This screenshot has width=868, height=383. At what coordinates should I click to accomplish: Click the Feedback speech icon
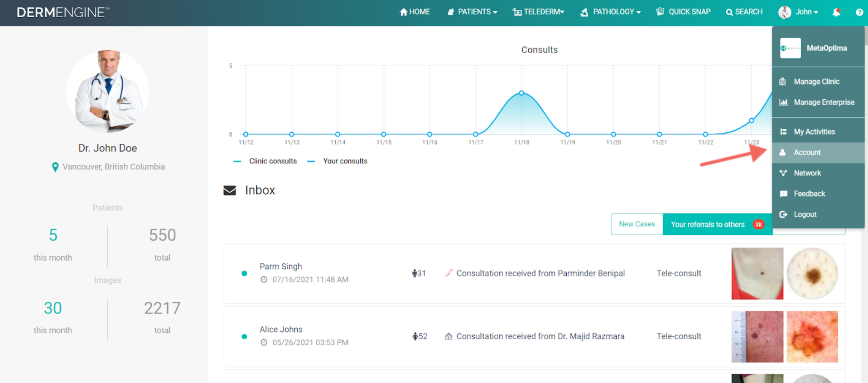(783, 194)
